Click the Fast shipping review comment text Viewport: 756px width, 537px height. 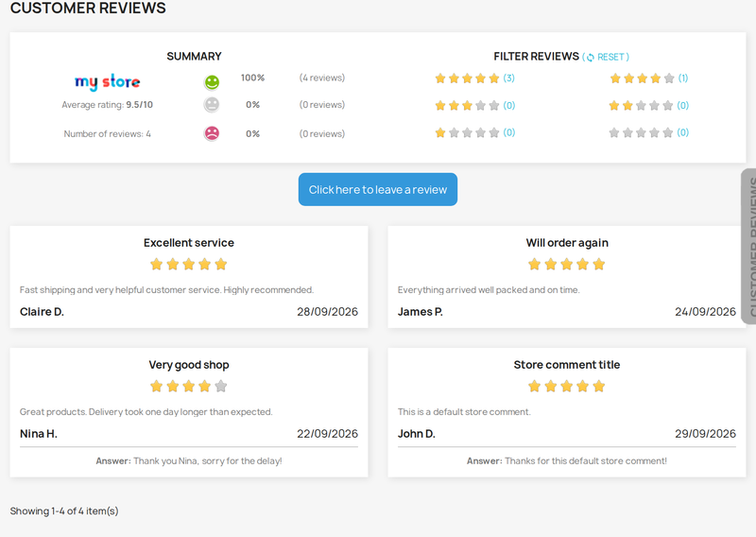click(167, 290)
